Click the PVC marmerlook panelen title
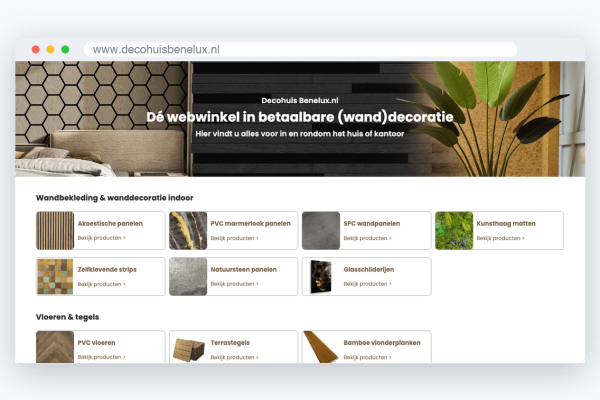This screenshot has height=400, width=600. 251,224
